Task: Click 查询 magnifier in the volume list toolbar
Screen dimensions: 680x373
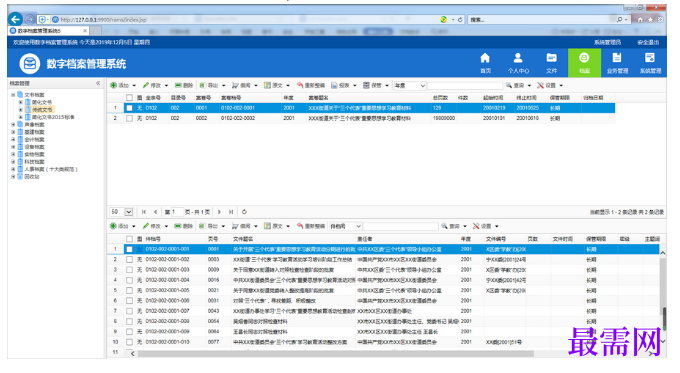Action: point(515,85)
